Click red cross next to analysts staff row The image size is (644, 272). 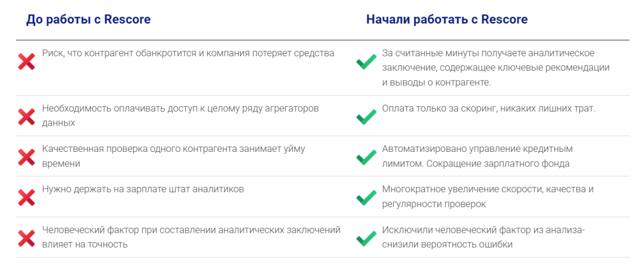tap(26, 198)
